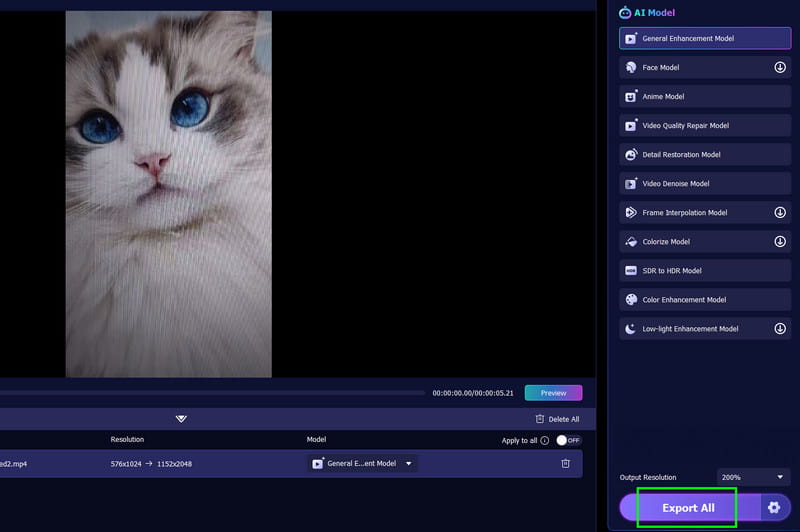
Task: Select the Anime Model option
Action: (705, 97)
